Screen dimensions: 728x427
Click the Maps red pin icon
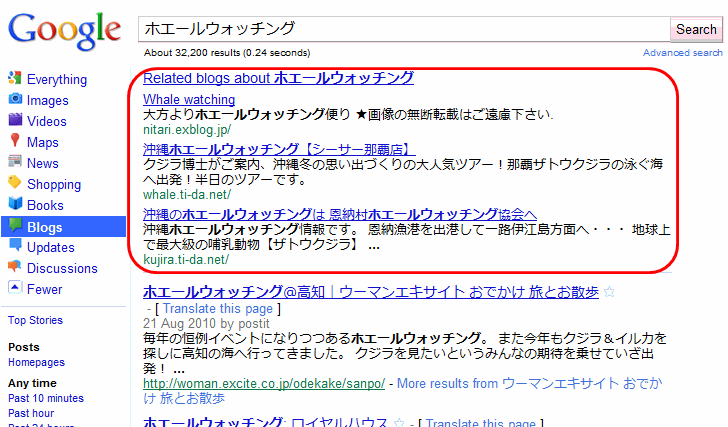click(15, 141)
